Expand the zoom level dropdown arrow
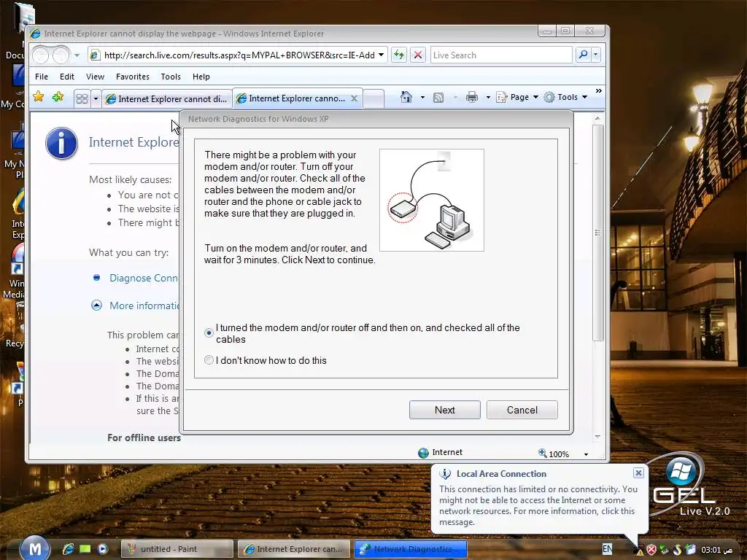The image size is (747, 560). pyautogui.click(x=586, y=454)
